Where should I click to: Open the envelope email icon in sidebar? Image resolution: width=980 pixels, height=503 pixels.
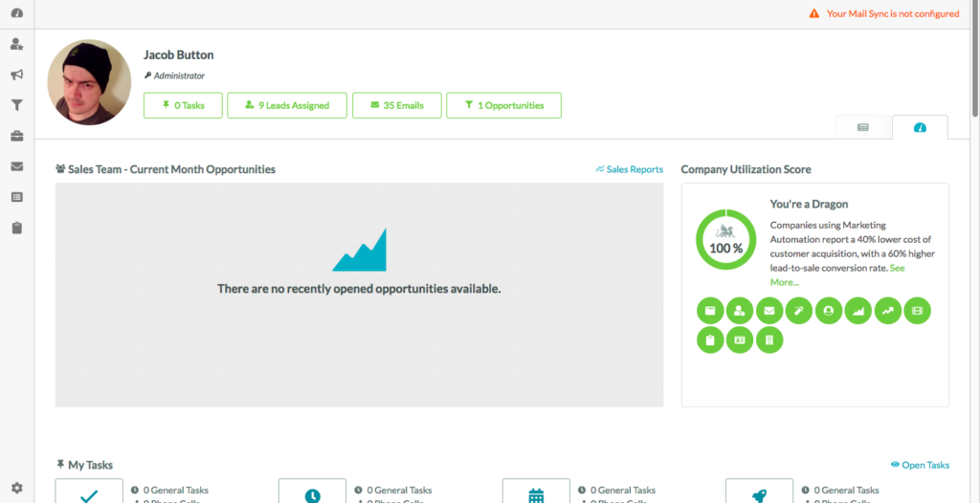pyautogui.click(x=16, y=166)
